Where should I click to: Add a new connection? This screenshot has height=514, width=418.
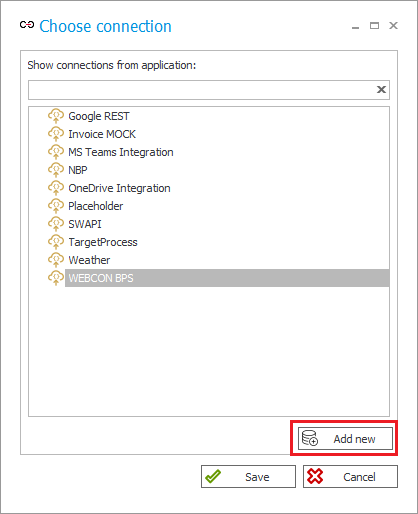pyautogui.click(x=345, y=439)
